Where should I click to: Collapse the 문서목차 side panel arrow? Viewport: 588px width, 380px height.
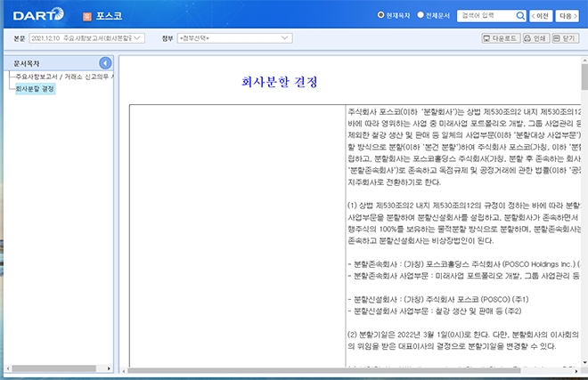(105, 63)
